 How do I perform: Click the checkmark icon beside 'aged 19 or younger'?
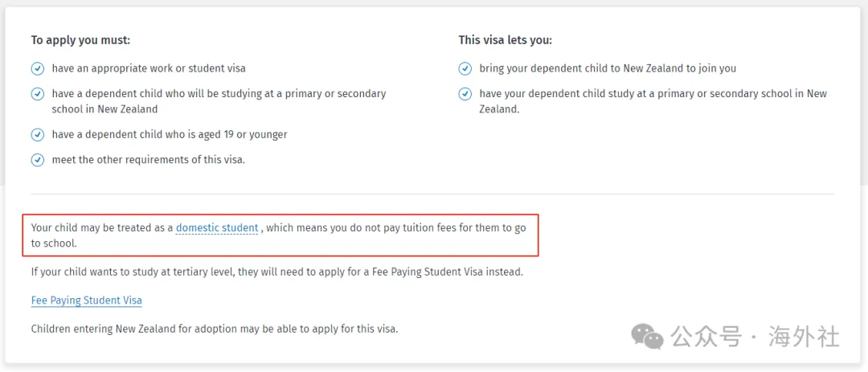coord(37,135)
